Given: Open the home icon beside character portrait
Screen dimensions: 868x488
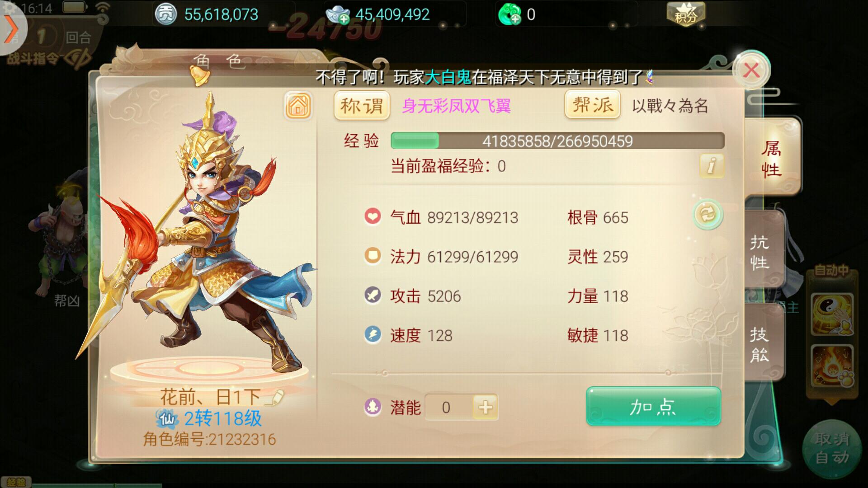Looking at the screenshot, I should (298, 106).
